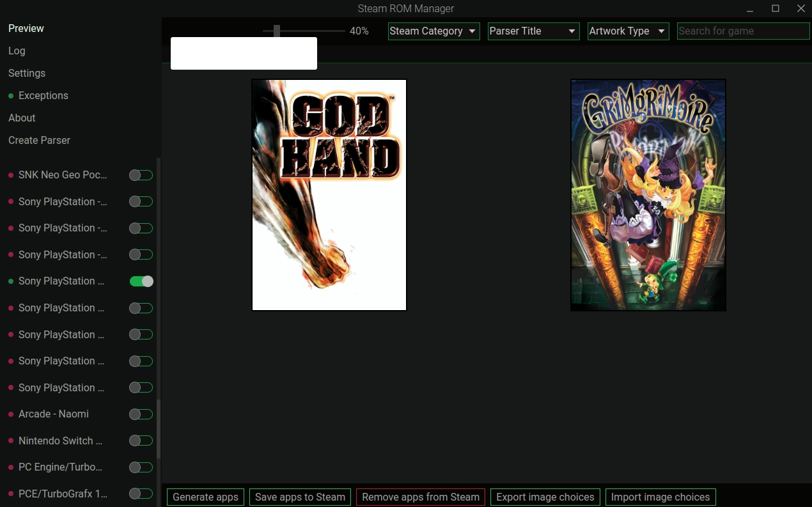812x507 pixels.
Task: Open the SNK Neo Geo Poc... parser entry
Action: (x=63, y=175)
